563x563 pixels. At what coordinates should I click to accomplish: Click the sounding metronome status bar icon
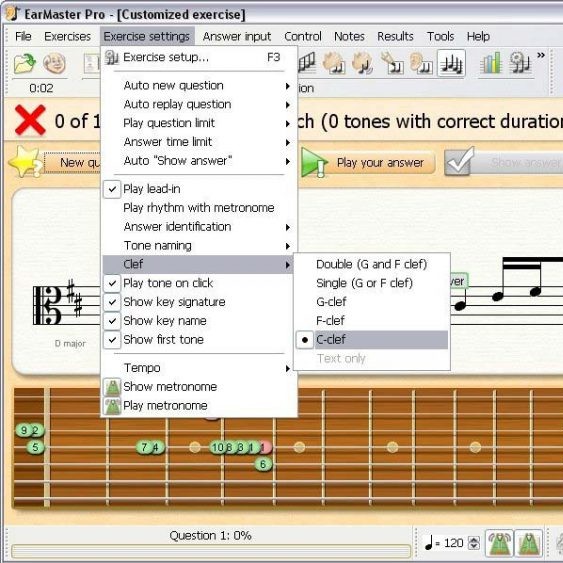pyautogui.click(x=499, y=544)
